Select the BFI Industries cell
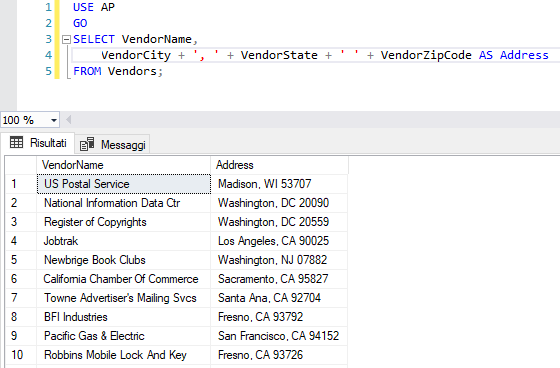This screenshot has height=368, width=560. (x=124, y=317)
